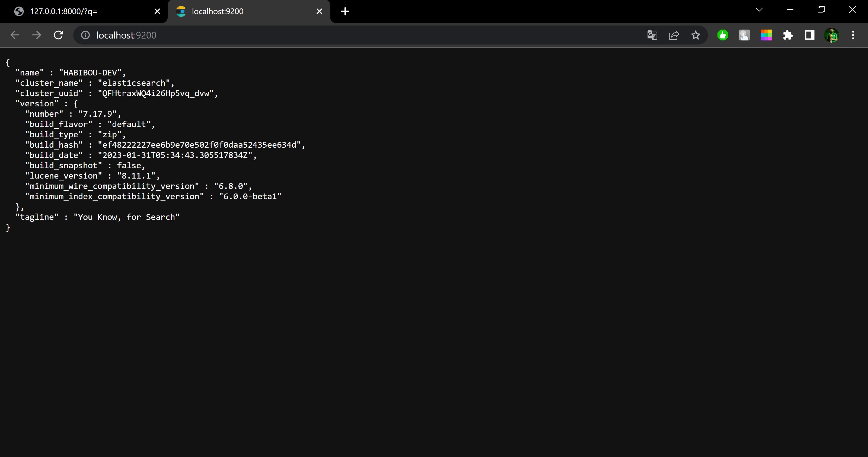This screenshot has width=868, height=457.
Task: Expand the tab search chevron
Action: point(759,10)
